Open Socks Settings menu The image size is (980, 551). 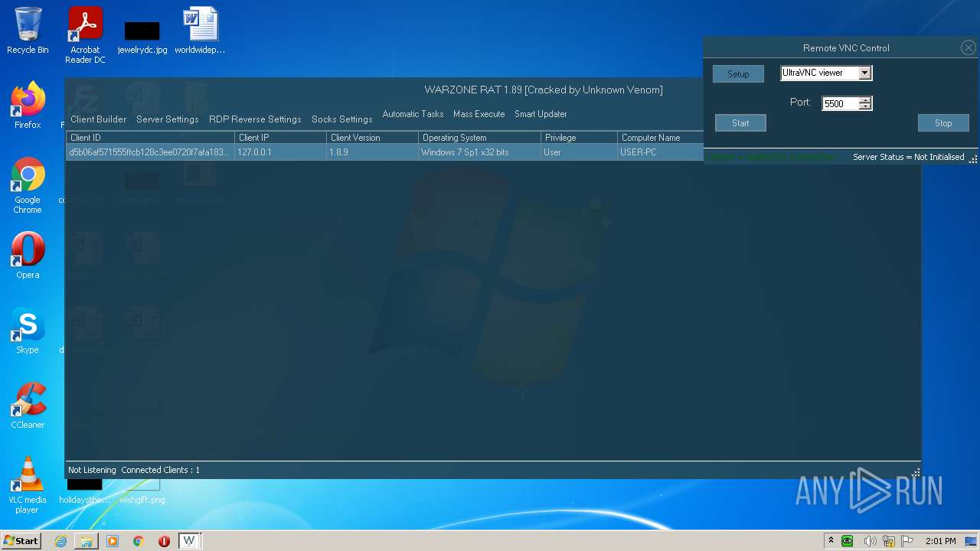pyautogui.click(x=342, y=119)
